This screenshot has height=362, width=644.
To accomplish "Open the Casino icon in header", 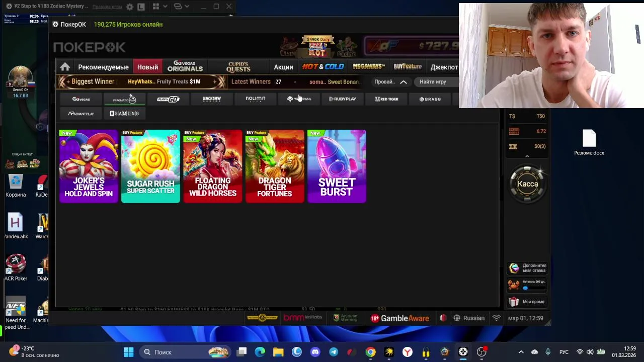I will [289, 47].
